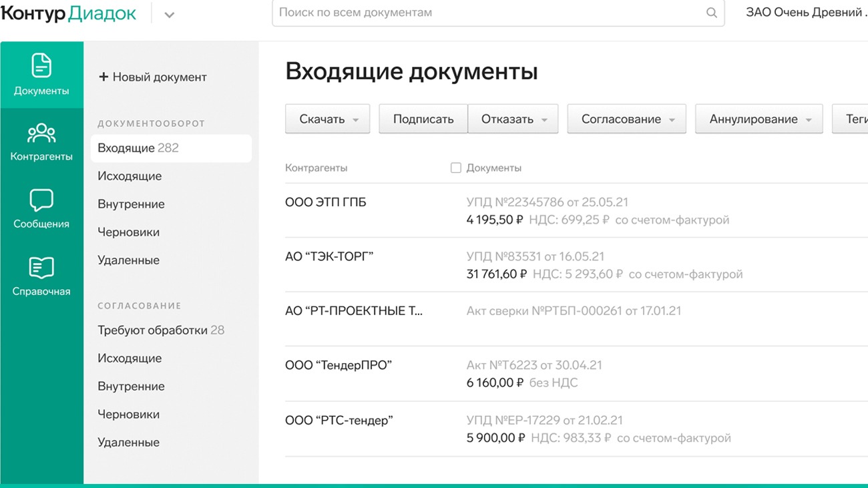Open the Сообщения speech bubble icon
Screen dimensions: 868x488
pyautogui.click(x=41, y=200)
